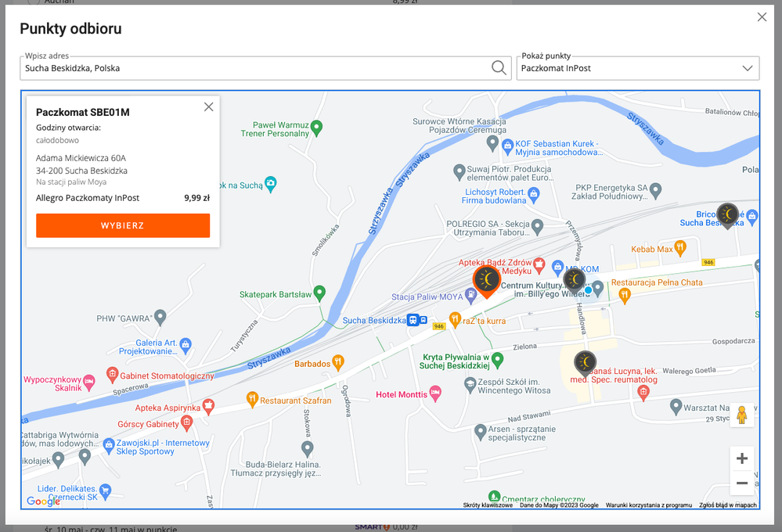Image resolution: width=782 pixels, height=532 pixels.
Task: Click the Surowce Wtórne Kasacja pin
Action: (492, 144)
